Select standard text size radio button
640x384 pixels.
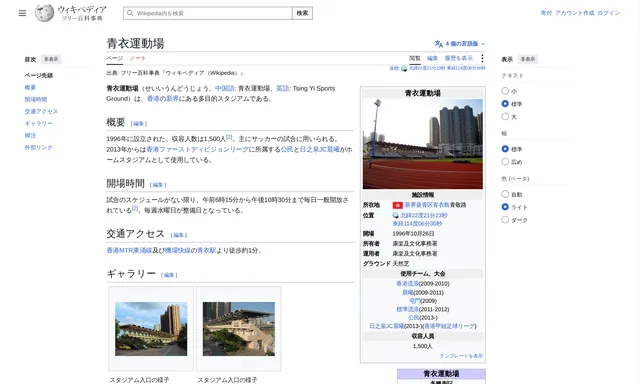point(505,104)
